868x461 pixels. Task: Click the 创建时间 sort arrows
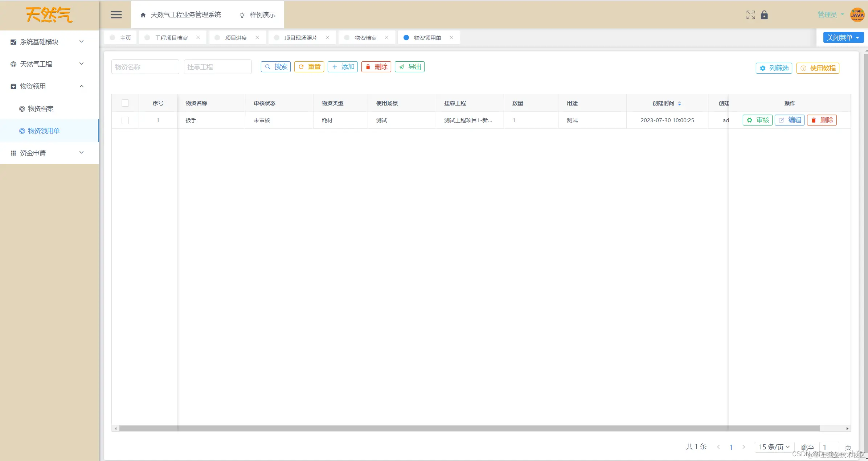(679, 103)
